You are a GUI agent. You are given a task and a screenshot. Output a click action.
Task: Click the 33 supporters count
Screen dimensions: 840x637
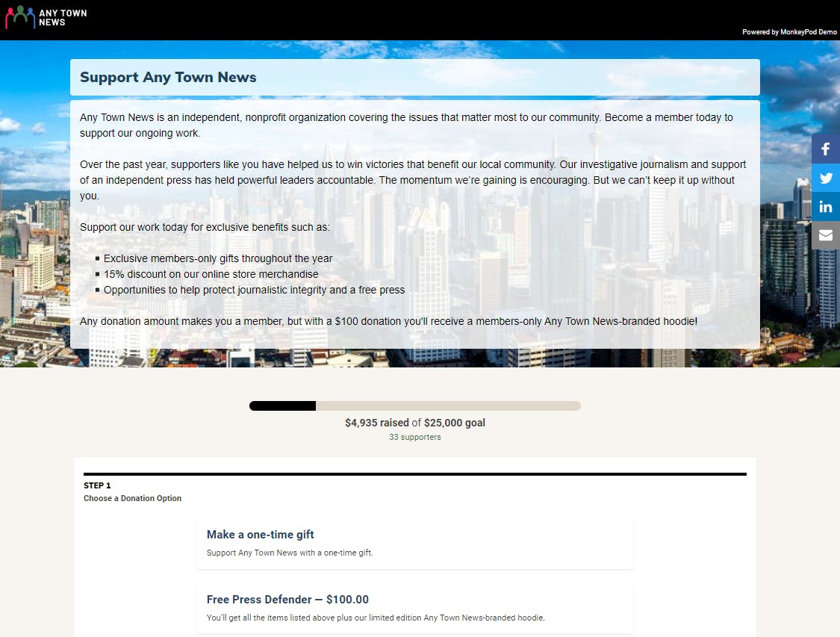[x=414, y=437]
